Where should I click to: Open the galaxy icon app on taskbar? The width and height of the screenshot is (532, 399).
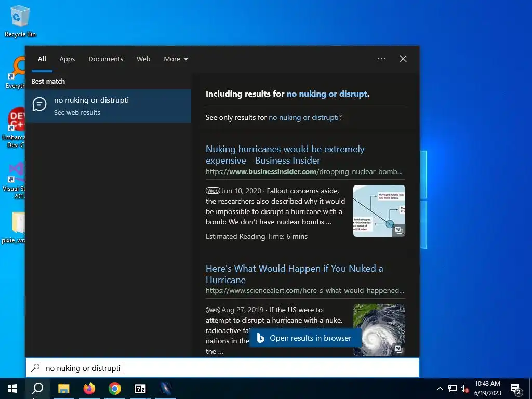click(166, 389)
